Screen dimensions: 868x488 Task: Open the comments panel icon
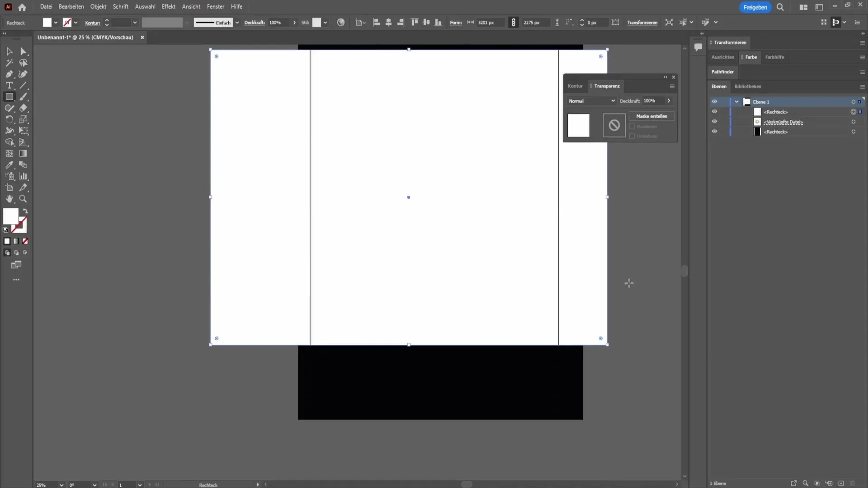(698, 47)
